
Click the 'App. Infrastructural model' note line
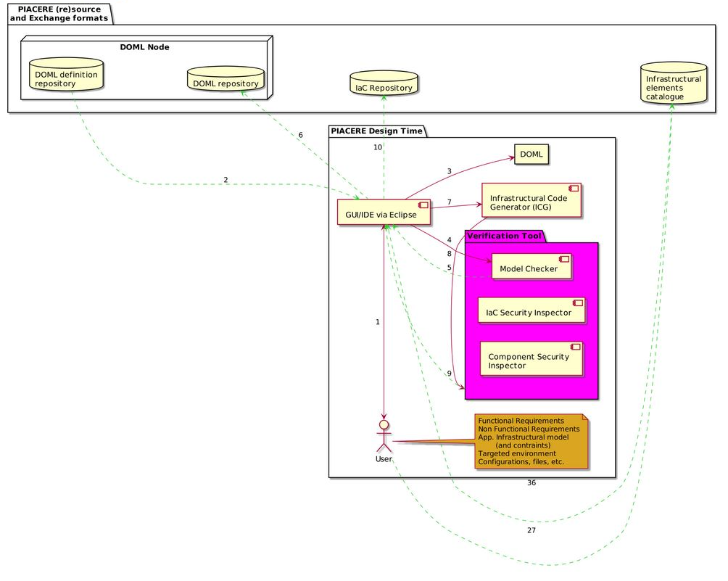[x=524, y=437]
